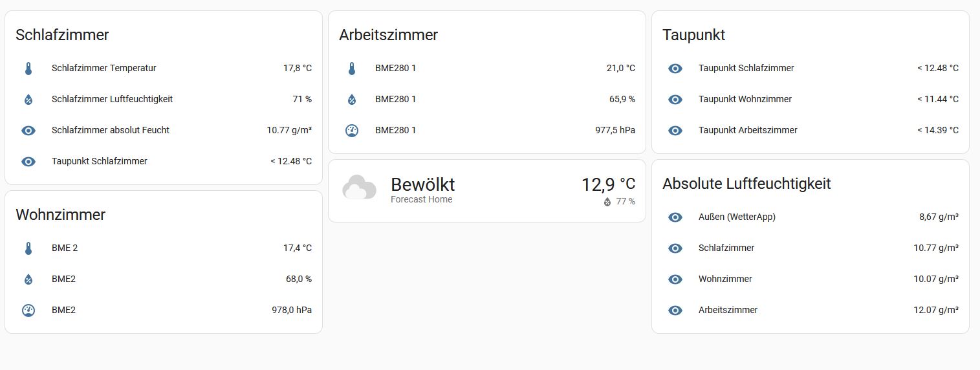The height and width of the screenshot is (370, 980).
Task: Click the eye icon for Taupunkt Arbeitszimmer
Action: [x=675, y=131]
